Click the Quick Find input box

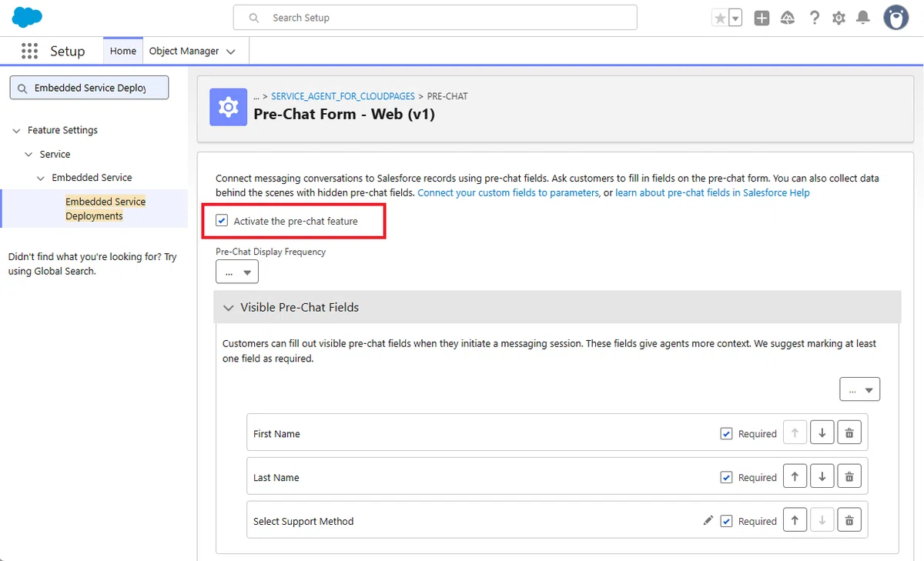coord(89,88)
